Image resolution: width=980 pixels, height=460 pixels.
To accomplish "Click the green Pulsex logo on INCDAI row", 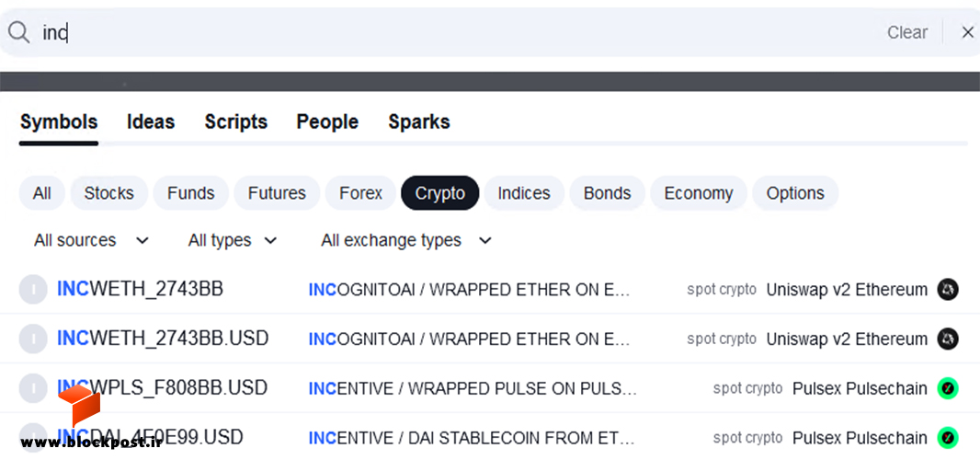I will click(x=948, y=438).
